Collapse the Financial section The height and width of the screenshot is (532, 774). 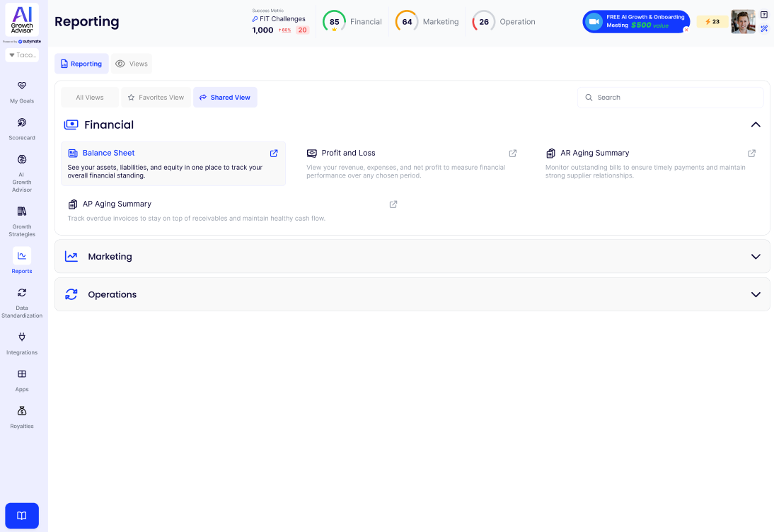(x=756, y=125)
